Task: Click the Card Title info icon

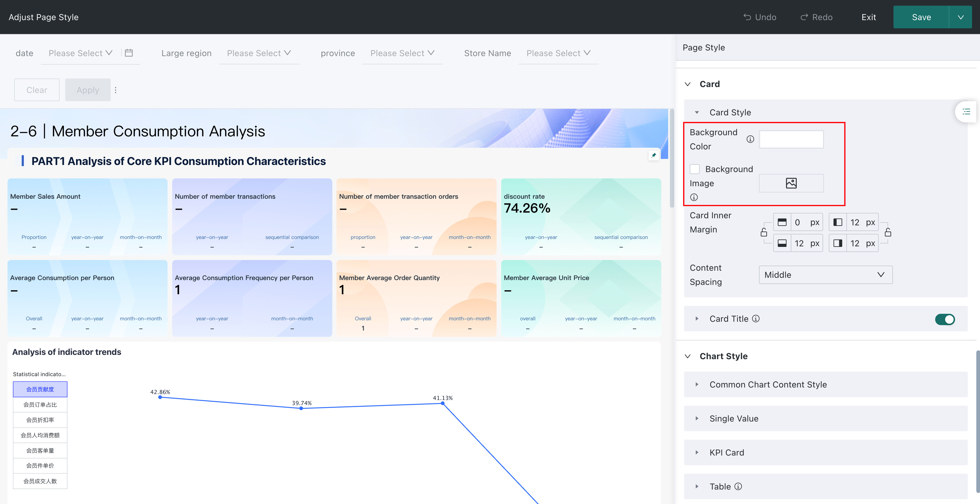Action: [x=756, y=319]
